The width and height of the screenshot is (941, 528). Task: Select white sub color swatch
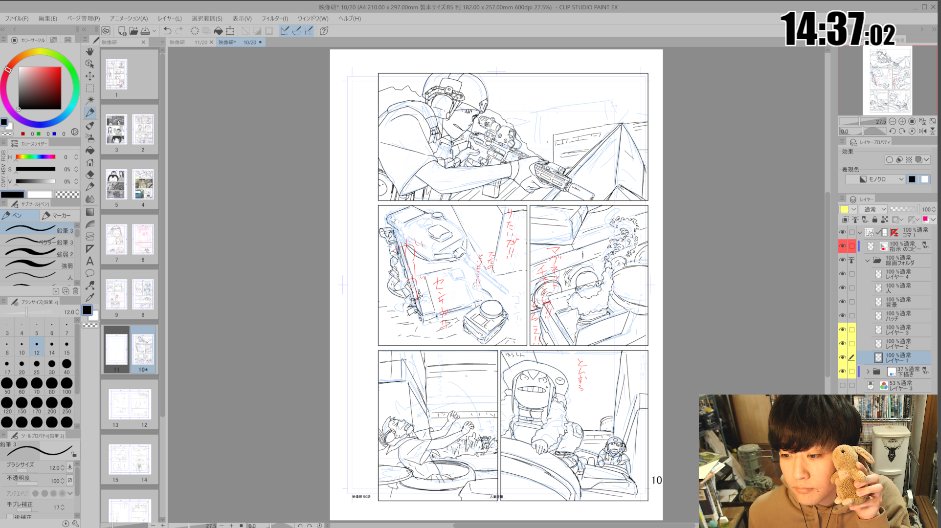[x=40, y=194]
